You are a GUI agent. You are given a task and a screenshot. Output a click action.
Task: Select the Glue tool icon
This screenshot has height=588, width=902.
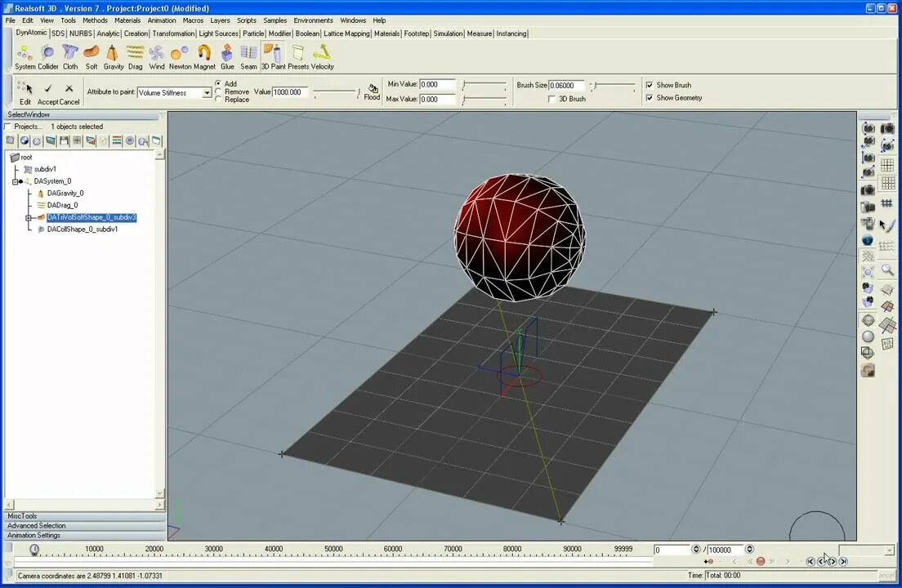click(x=227, y=57)
